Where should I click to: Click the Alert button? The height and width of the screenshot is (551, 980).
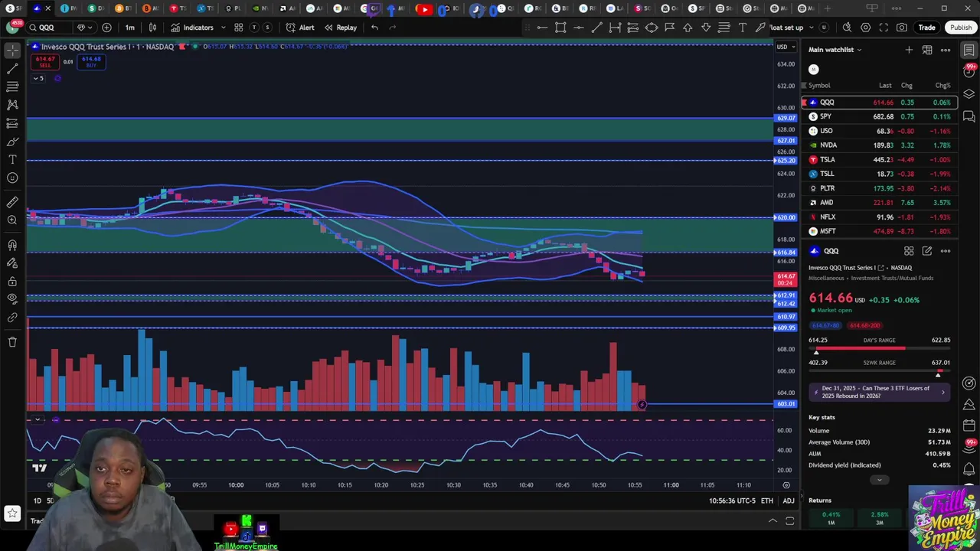300,28
